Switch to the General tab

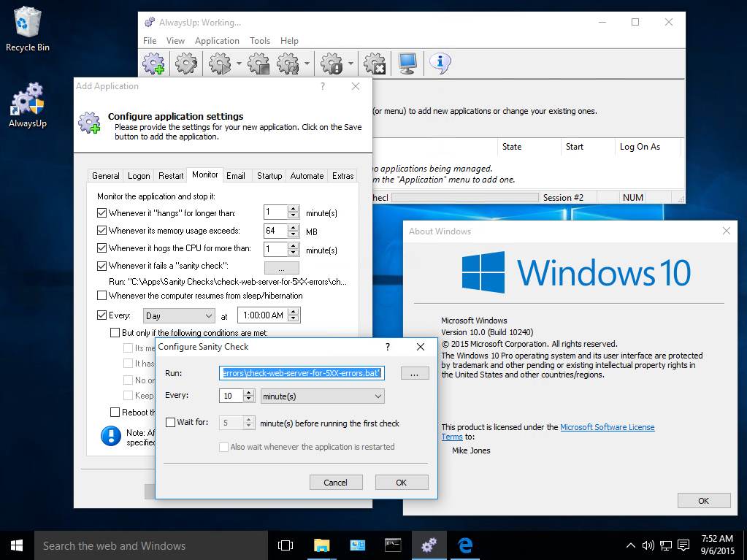[x=106, y=176]
